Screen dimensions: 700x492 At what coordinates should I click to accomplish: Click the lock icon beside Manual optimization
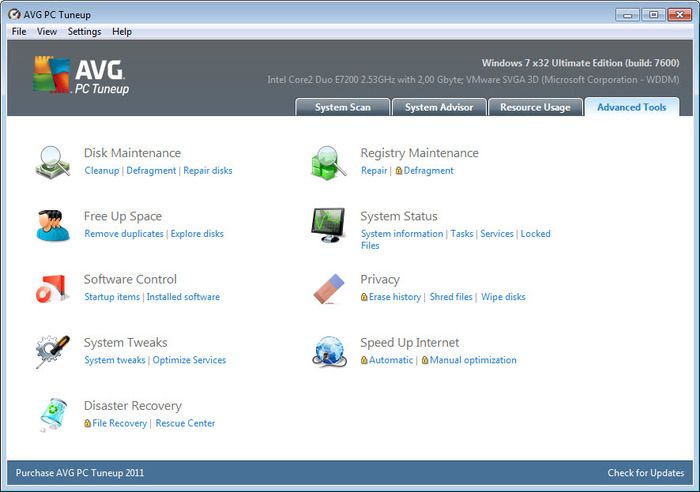tap(425, 360)
